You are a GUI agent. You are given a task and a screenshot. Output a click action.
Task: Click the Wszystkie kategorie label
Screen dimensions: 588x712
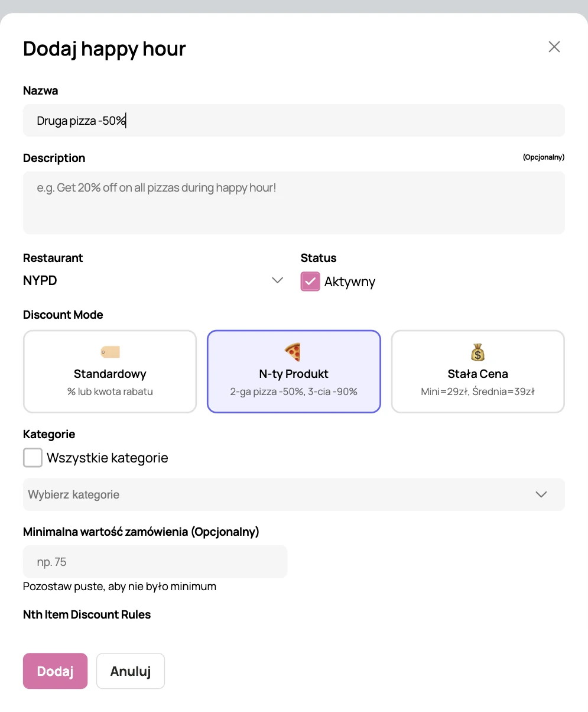108,458
